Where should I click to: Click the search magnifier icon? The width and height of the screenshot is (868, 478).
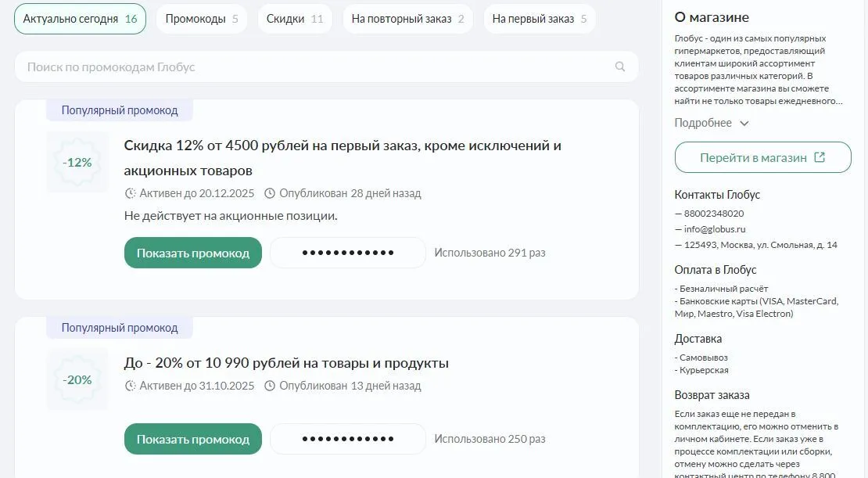tap(620, 67)
